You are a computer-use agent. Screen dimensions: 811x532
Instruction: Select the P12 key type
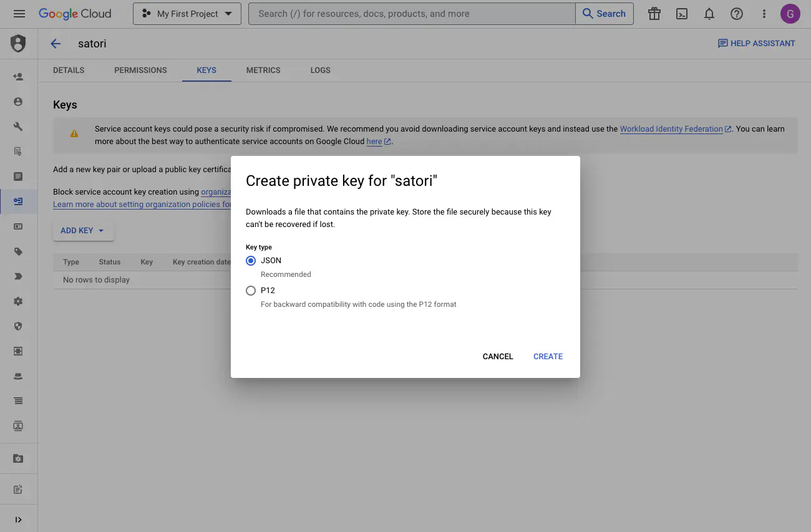point(250,290)
